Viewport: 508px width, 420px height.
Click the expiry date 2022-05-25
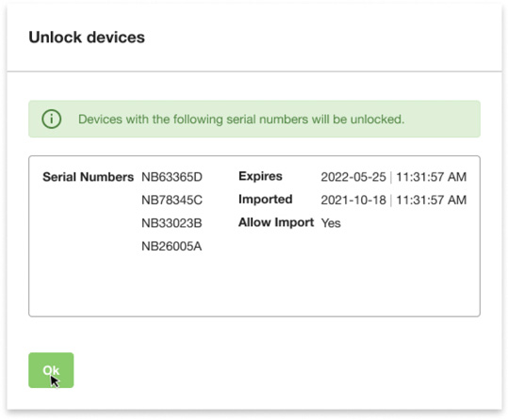coord(353,177)
